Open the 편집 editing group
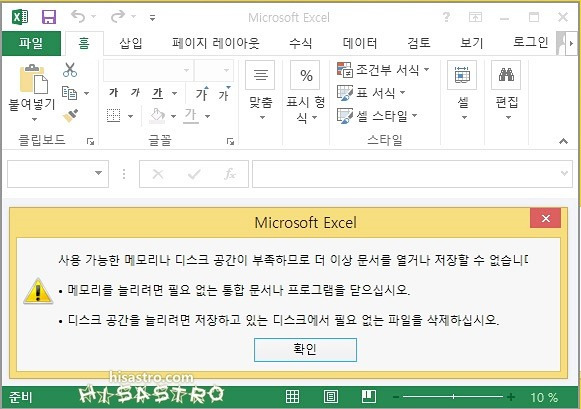Image resolution: width=581 pixels, height=409 pixels. [506, 91]
